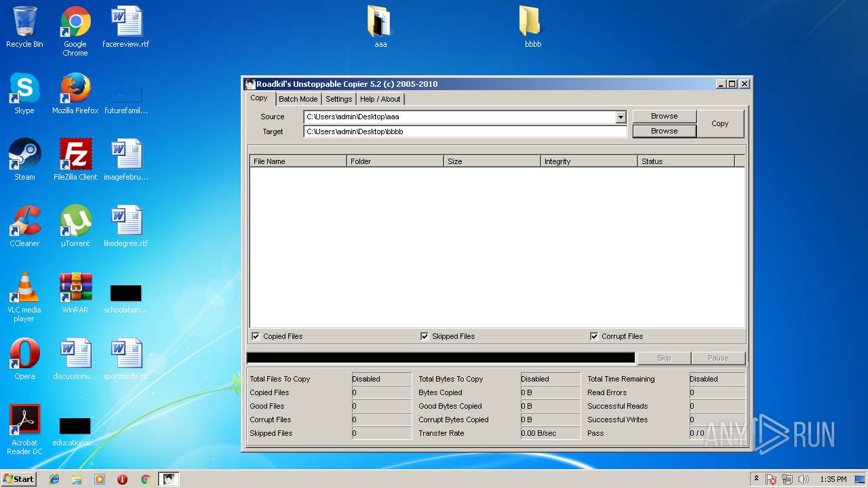Select likedegree.rtf document icon
The height and width of the screenshot is (488, 868).
126,226
